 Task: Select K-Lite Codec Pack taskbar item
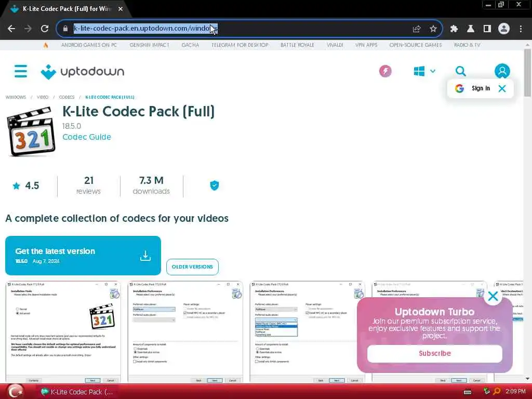pyautogui.click(x=77, y=392)
